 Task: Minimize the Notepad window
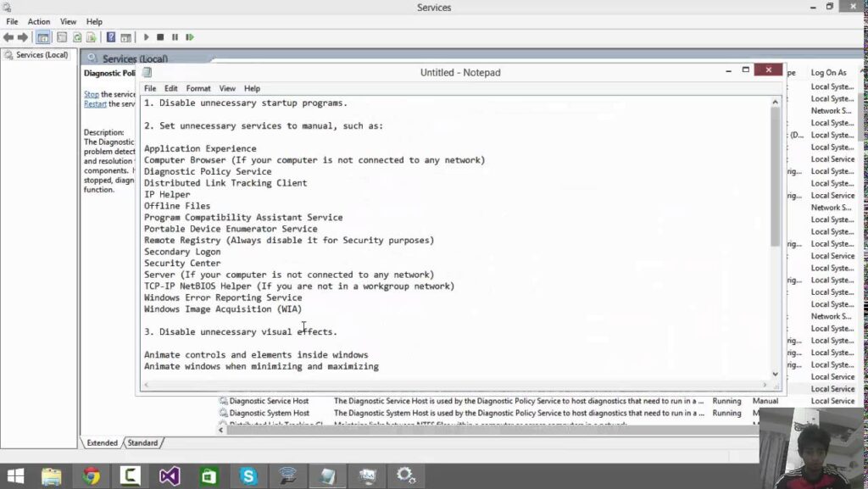point(728,71)
